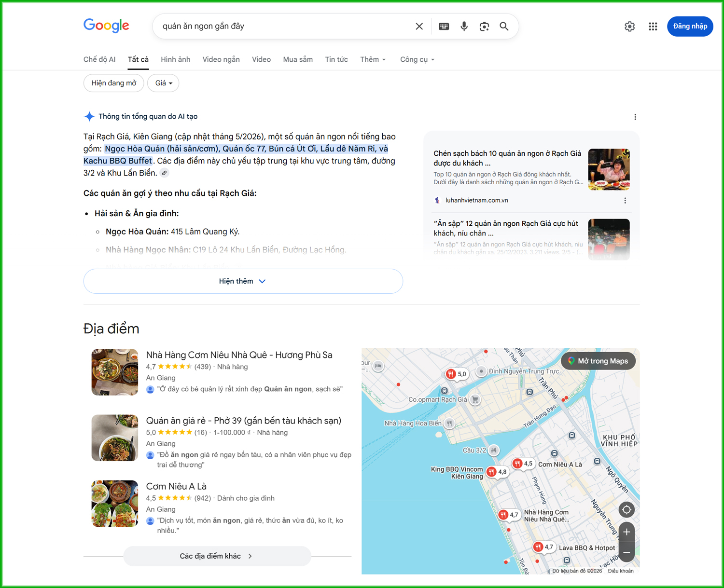This screenshot has height=588, width=724.
Task: Open article Ăn sập 12 quán ăn ngon Rạch Giá
Action: [506, 228]
